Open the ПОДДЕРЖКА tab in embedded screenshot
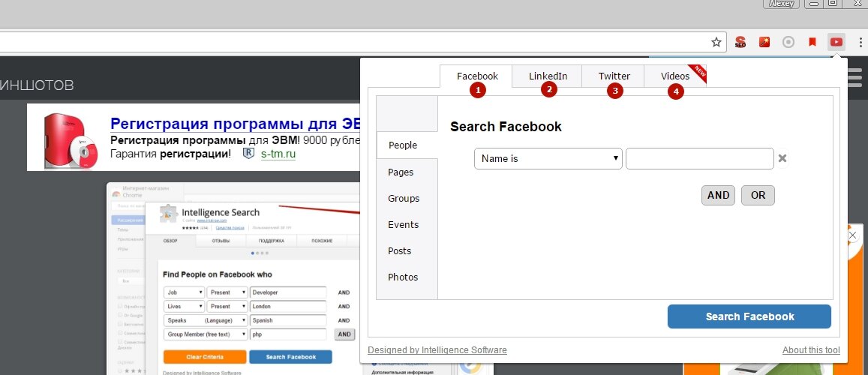This screenshot has width=868, height=375. point(272,241)
